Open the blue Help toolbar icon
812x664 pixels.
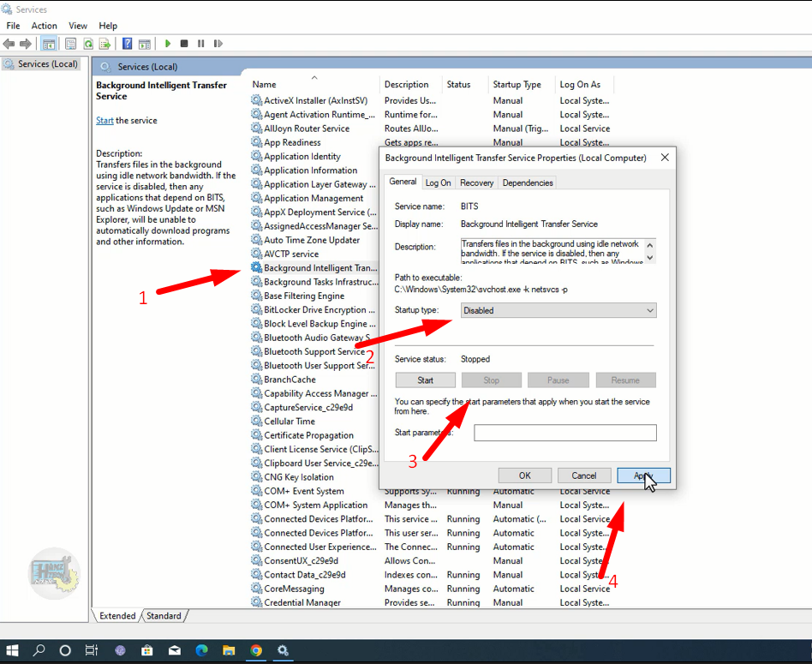tap(127, 44)
